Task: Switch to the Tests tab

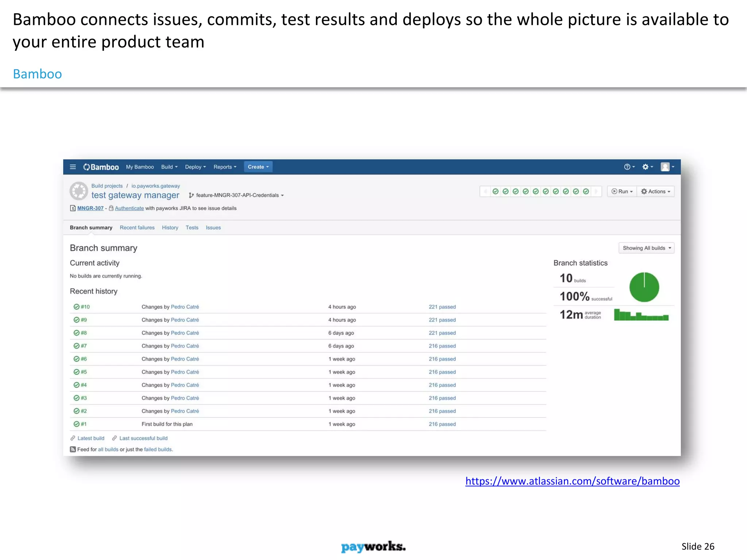Action: point(192,228)
